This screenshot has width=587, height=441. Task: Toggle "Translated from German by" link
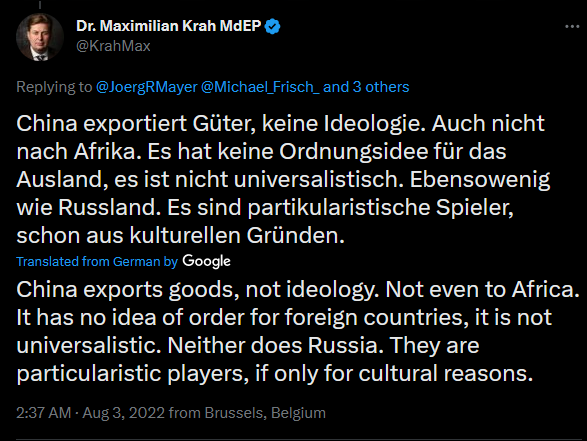coord(97,261)
